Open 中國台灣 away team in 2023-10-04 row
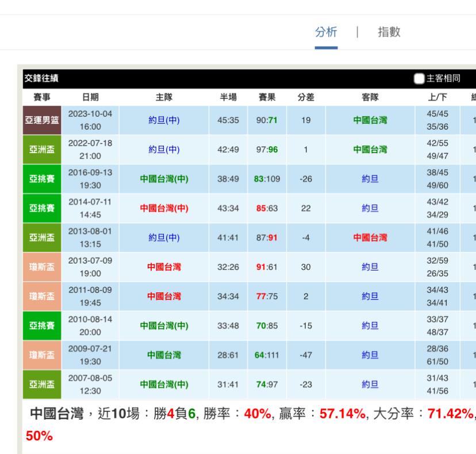 click(x=370, y=120)
